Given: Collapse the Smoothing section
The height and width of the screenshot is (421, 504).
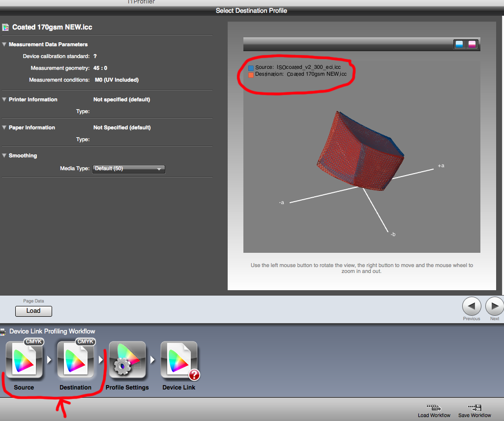Looking at the screenshot, I should pos(4,155).
